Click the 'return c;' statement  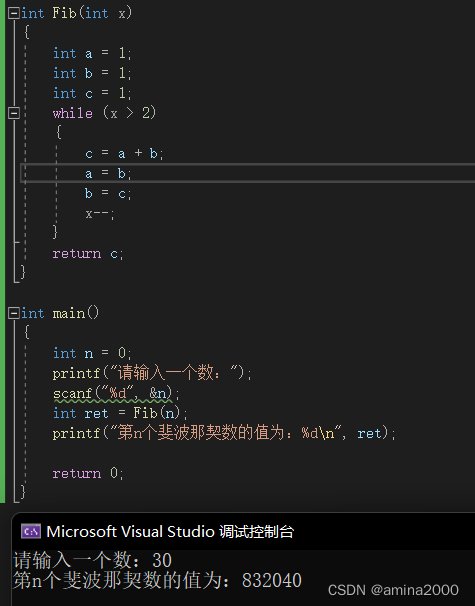tap(88, 254)
